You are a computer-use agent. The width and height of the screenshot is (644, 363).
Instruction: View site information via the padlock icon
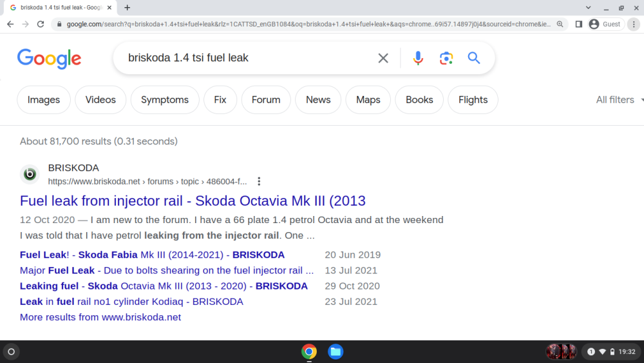tap(59, 25)
